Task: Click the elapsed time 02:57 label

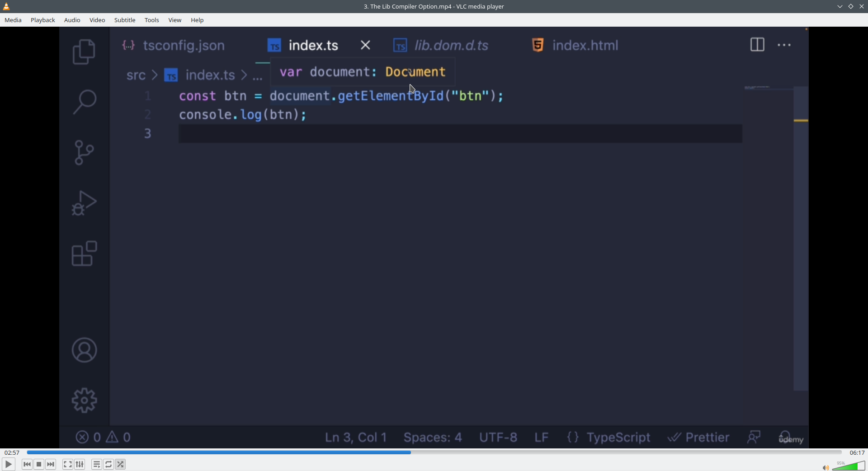Action: 12,452
